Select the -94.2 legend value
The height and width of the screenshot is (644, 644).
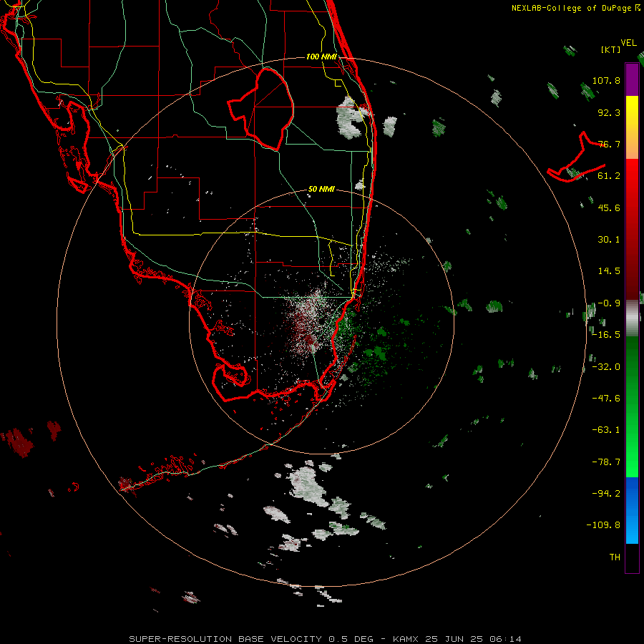pos(606,494)
